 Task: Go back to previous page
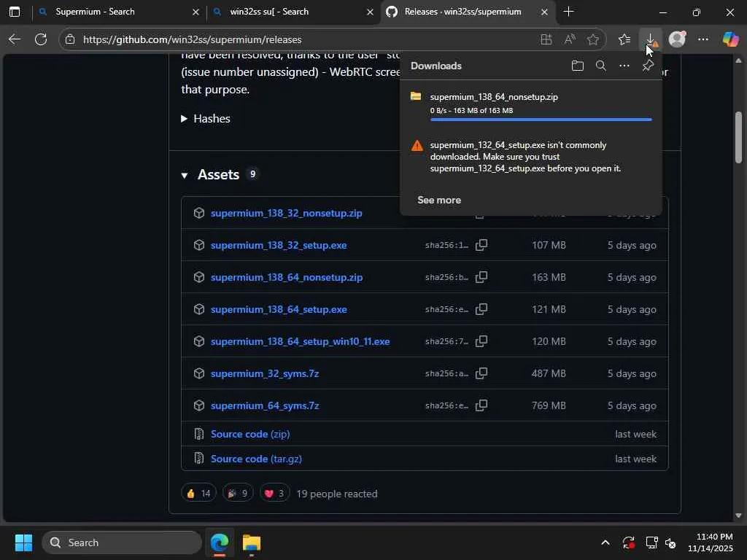coord(15,39)
